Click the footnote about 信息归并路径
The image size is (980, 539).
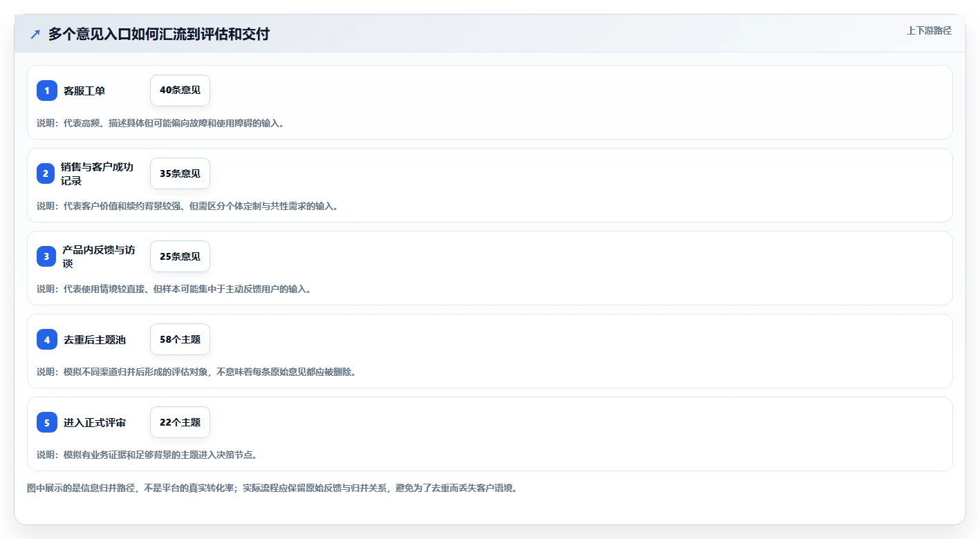click(272, 488)
